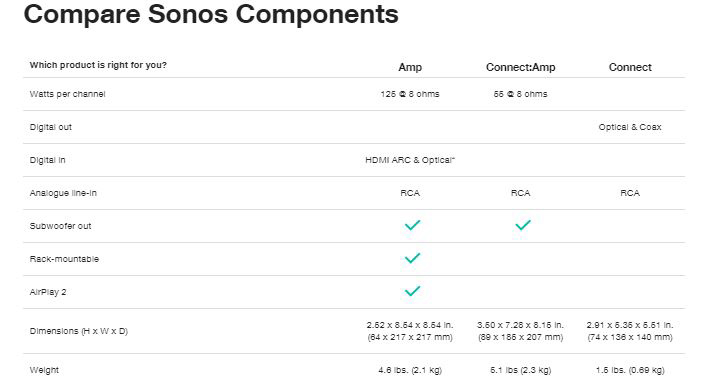Image resolution: width=702 pixels, height=386 pixels.
Task: Click the Subwoofer out checkmark under Connect:Amp
Action: click(522, 225)
